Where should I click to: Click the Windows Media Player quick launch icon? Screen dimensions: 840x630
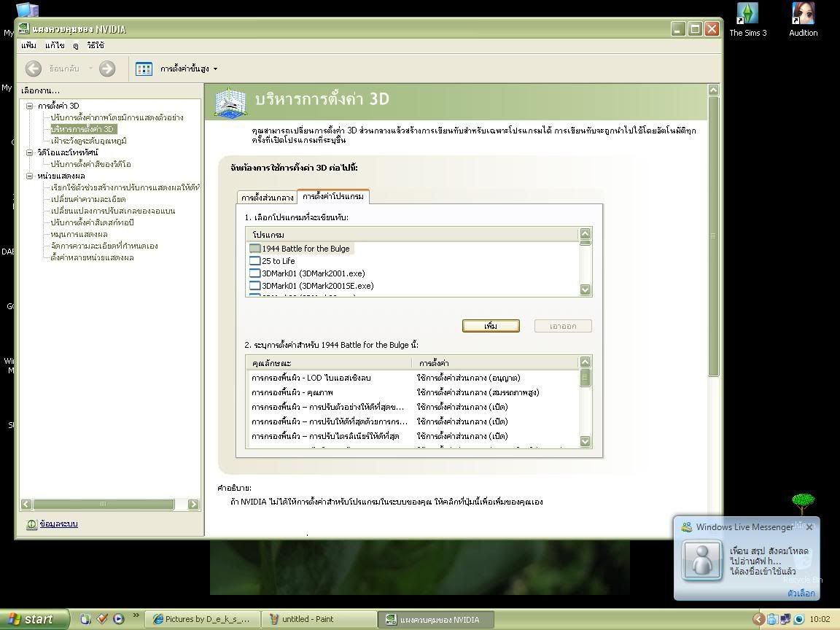[x=119, y=619]
